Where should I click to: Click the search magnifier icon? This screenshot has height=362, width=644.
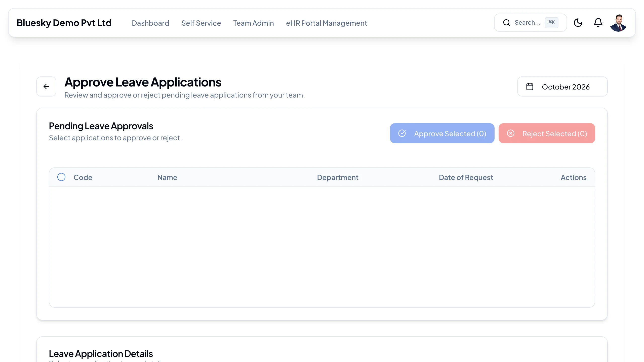[506, 23]
